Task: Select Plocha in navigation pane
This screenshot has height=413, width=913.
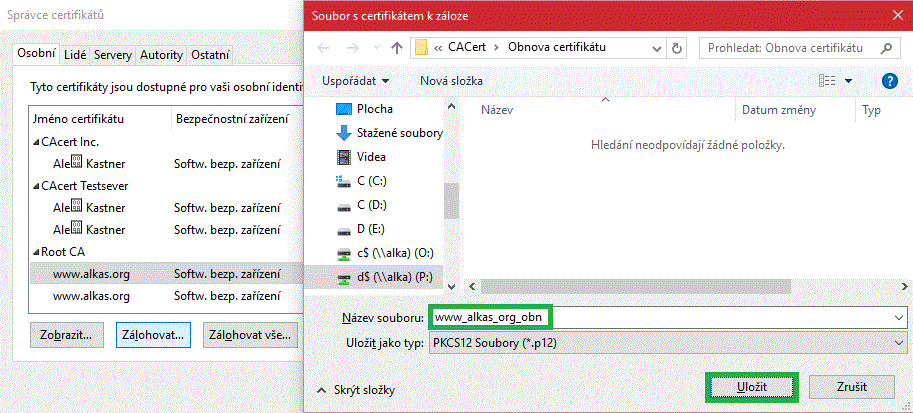Action: (x=374, y=109)
